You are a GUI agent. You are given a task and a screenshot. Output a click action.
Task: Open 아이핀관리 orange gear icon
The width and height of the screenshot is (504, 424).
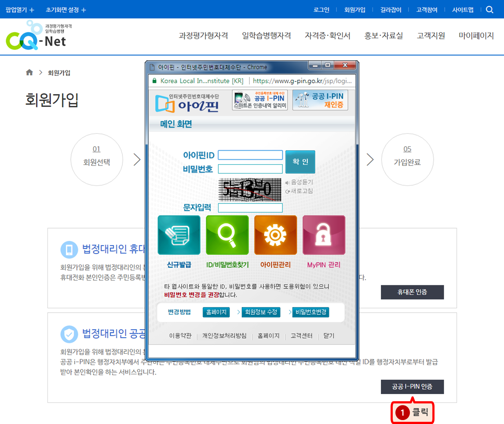(275, 235)
